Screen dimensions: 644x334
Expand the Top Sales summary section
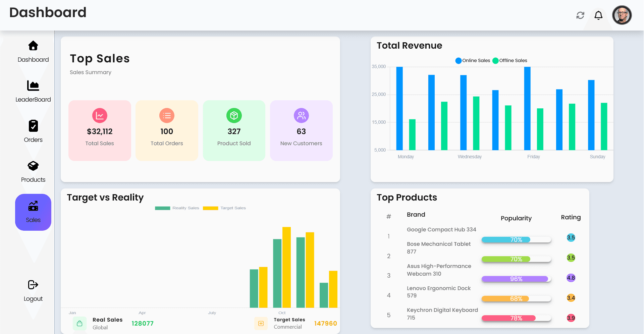[x=100, y=58]
